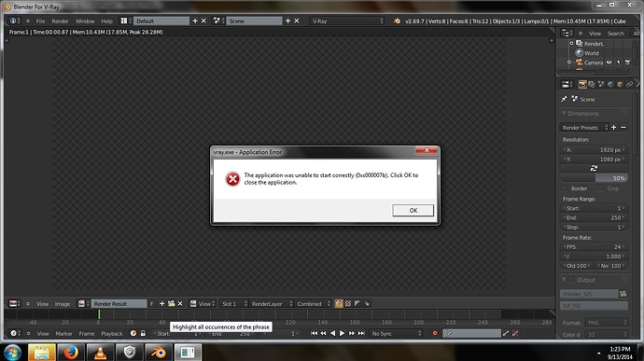Collapse the Output panel
This screenshot has width=644, height=361.
564,280
